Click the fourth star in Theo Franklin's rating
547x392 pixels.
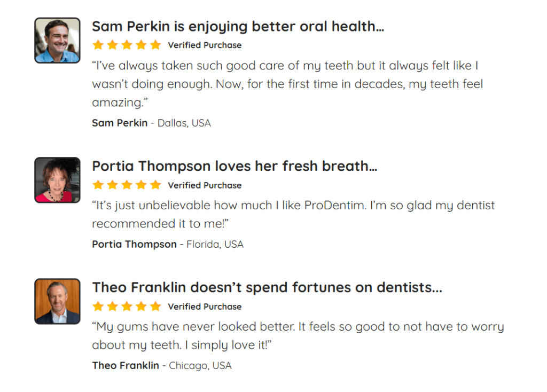click(x=141, y=306)
